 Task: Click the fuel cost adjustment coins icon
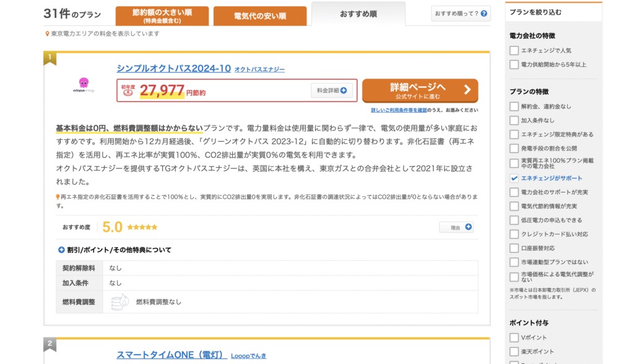tap(119, 302)
